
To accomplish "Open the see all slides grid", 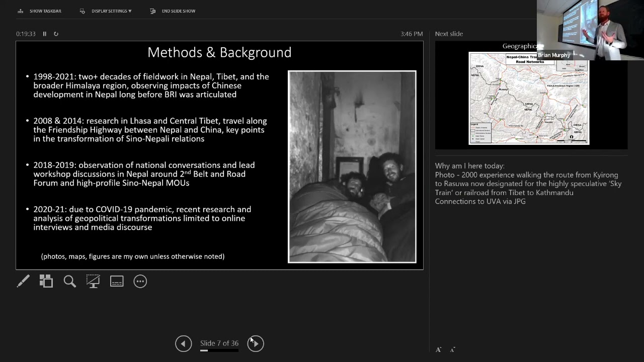I will pos(46,281).
